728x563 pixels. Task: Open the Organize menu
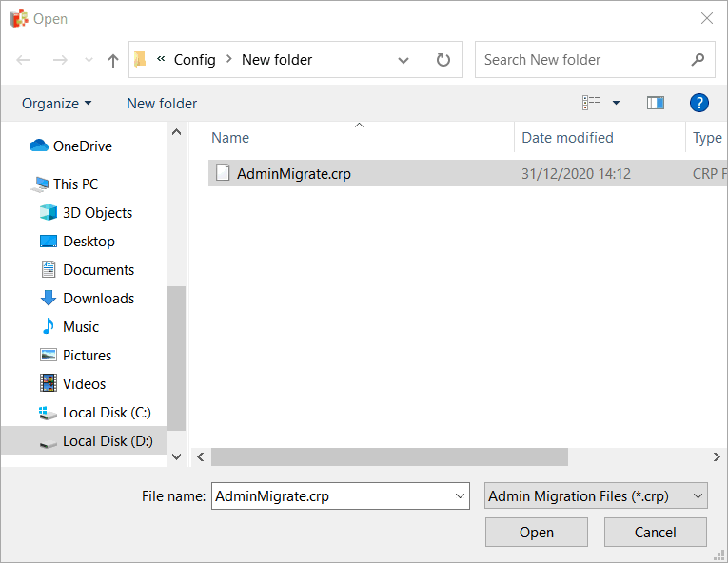[57, 103]
